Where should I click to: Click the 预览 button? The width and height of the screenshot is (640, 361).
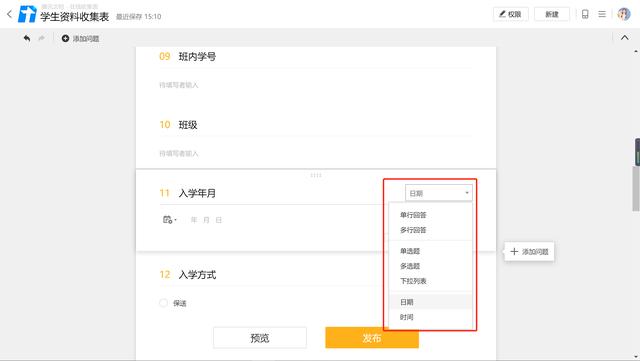point(260,338)
